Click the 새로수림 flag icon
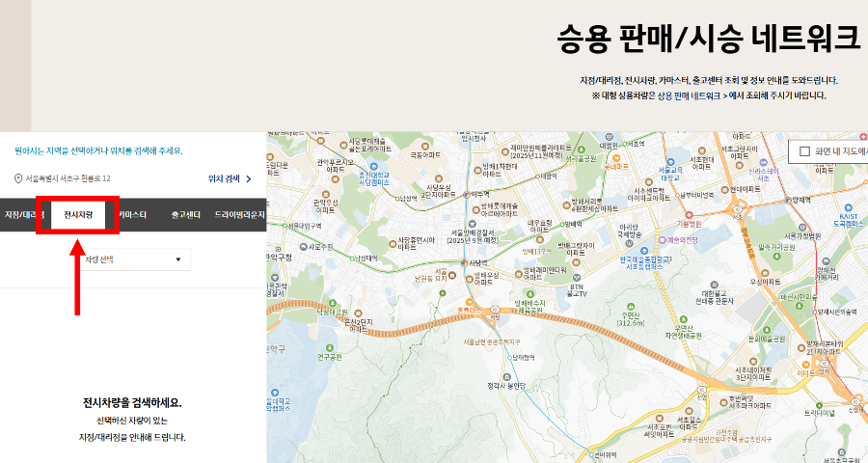The image size is (868, 463). coord(304,247)
